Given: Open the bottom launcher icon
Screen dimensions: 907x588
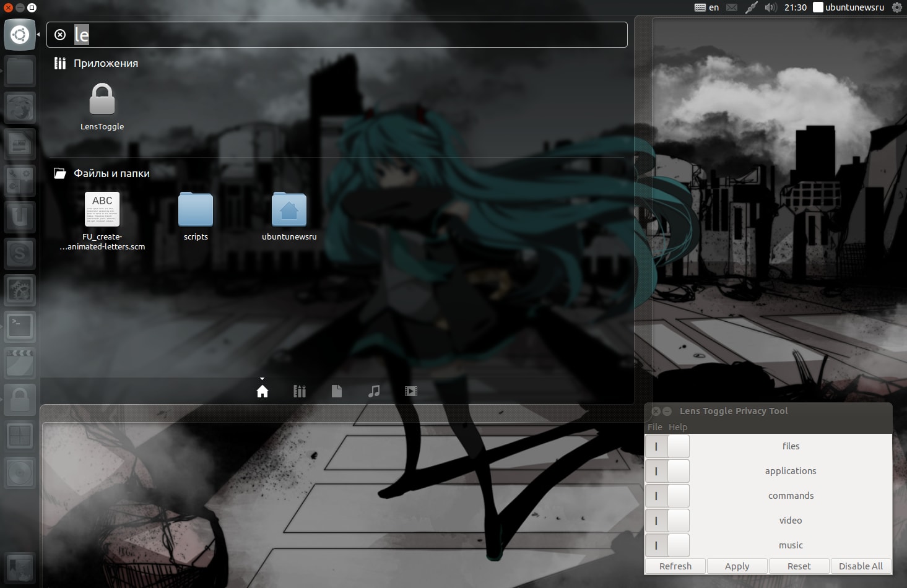Looking at the screenshot, I should [20, 568].
